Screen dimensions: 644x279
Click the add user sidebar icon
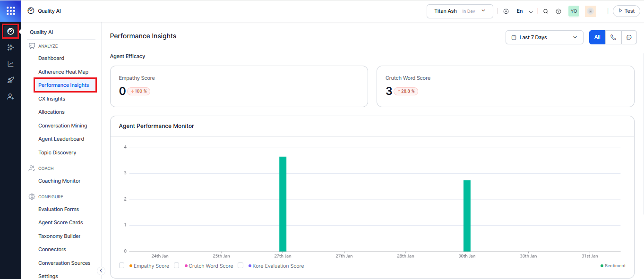pos(10,97)
